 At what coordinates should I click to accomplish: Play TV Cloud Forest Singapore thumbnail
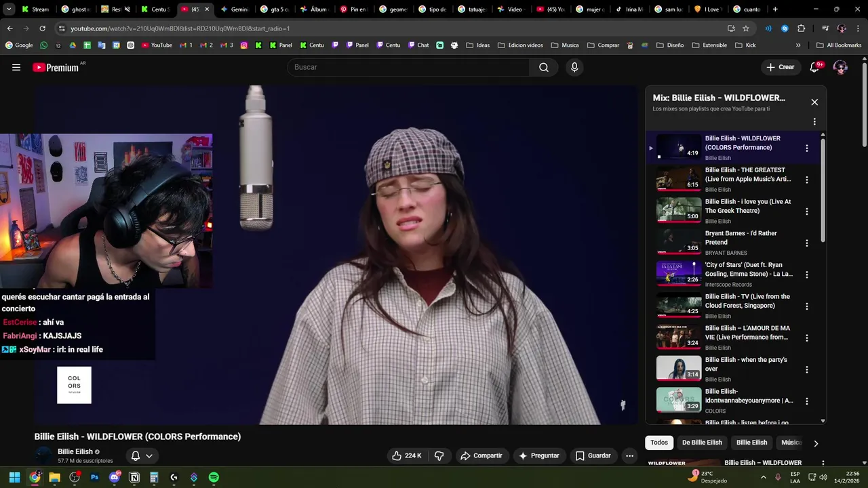(679, 306)
